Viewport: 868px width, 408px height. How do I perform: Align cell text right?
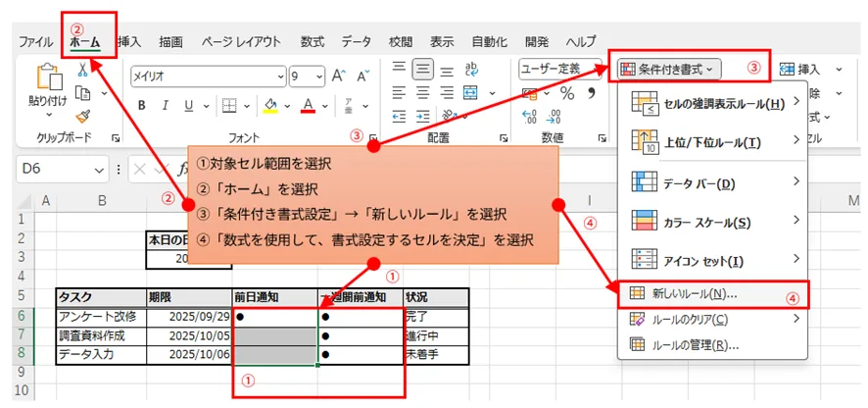[448, 92]
